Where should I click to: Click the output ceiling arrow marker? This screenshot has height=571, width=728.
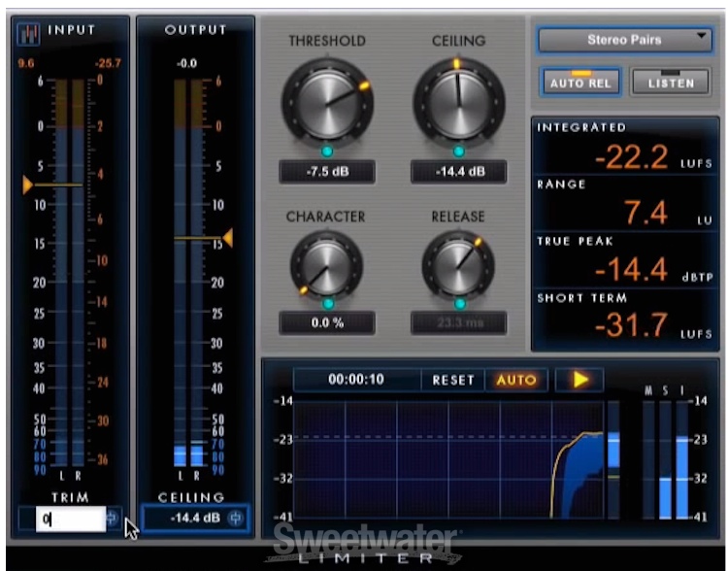coord(228,238)
